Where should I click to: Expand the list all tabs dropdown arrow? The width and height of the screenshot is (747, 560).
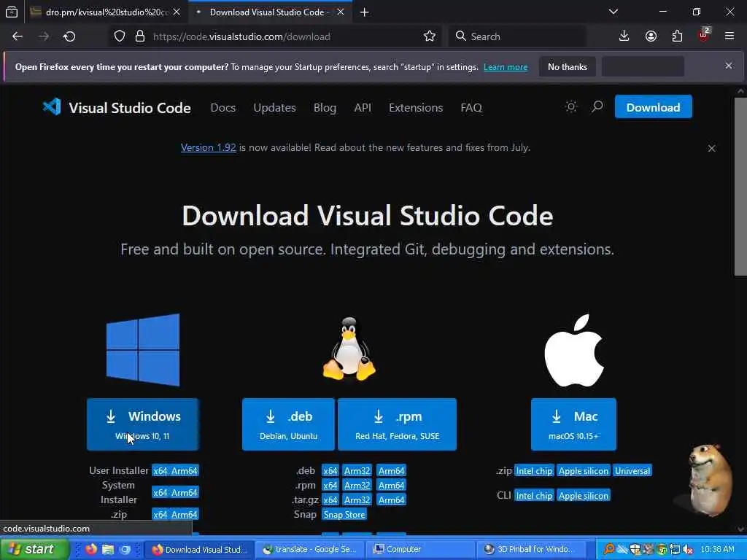613,12
